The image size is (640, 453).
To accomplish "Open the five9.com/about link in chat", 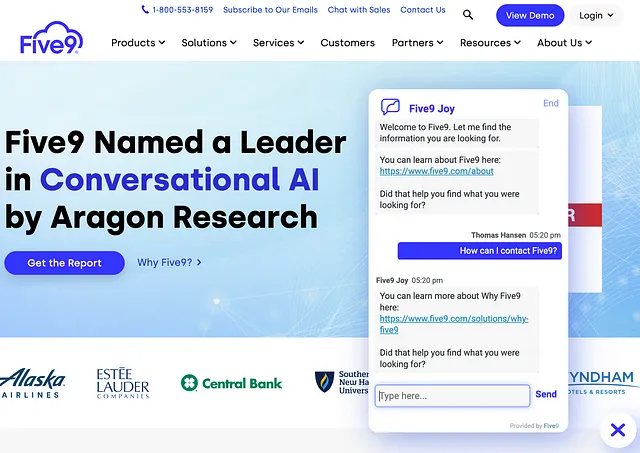I will (x=436, y=171).
